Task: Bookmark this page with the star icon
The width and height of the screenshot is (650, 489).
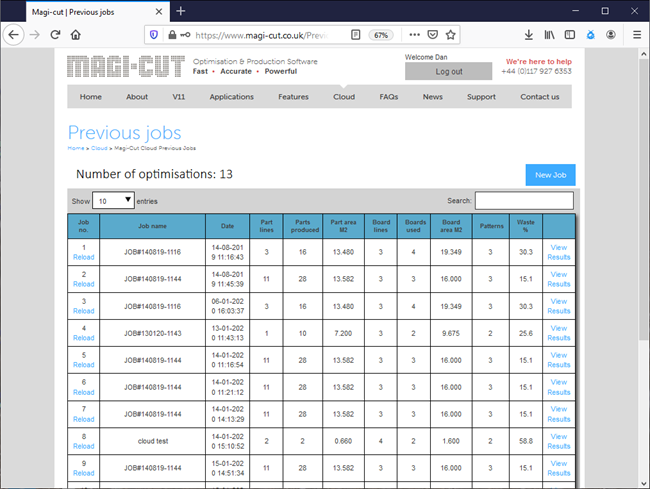Action: click(x=451, y=34)
